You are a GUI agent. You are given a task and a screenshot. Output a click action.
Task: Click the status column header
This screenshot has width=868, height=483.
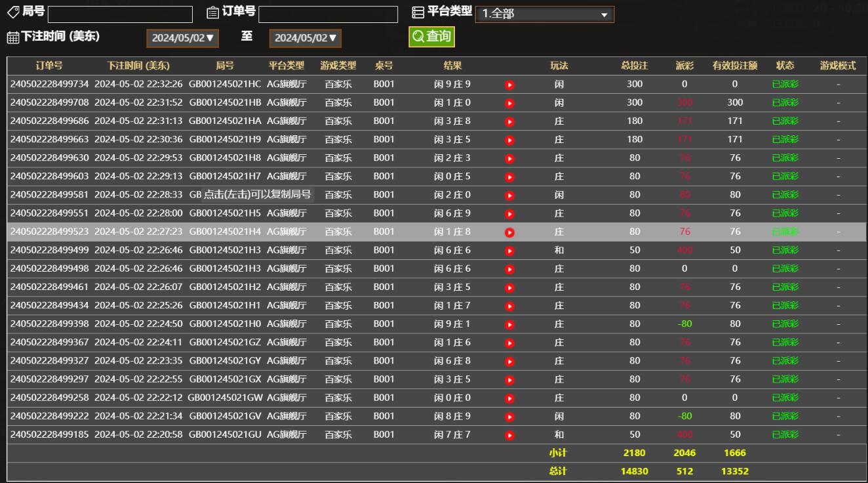pyautogui.click(x=785, y=66)
